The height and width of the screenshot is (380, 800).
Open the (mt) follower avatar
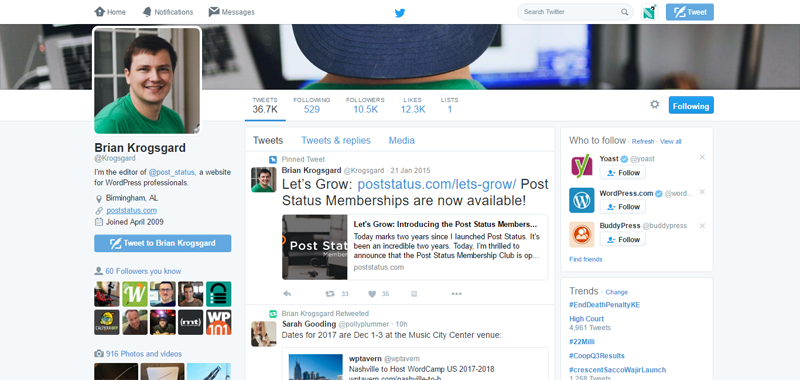(x=190, y=322)
